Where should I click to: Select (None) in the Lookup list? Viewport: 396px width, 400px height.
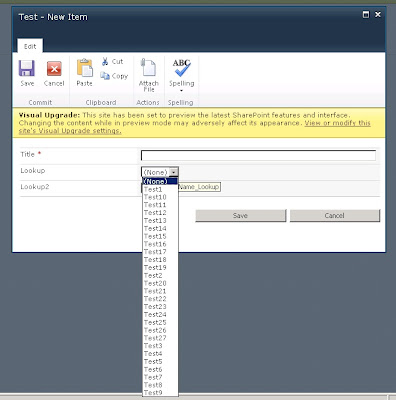click(x=160, y=181)
